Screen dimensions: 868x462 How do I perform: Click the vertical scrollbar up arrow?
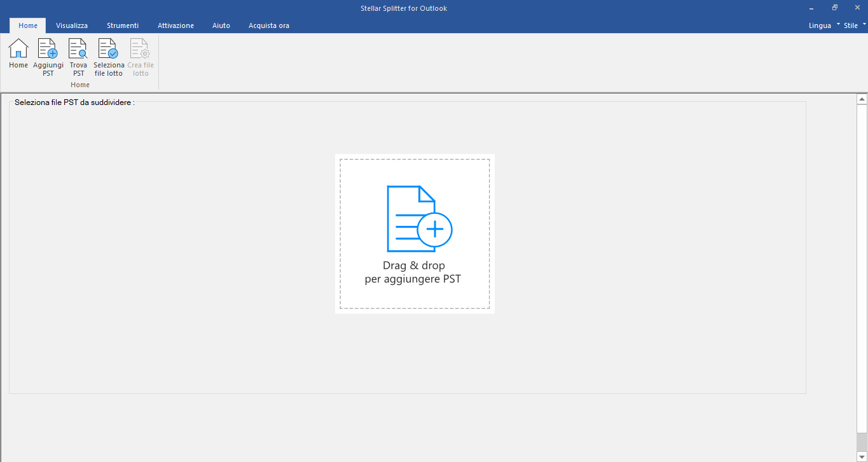tap(862, 99)
